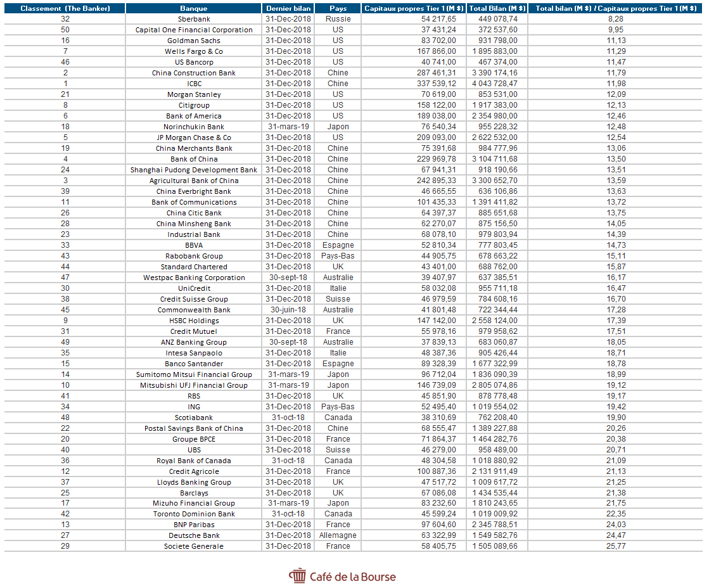Select the "Allemagne" country cell
This screenshot has height=588, width=709.
(338, 535)
